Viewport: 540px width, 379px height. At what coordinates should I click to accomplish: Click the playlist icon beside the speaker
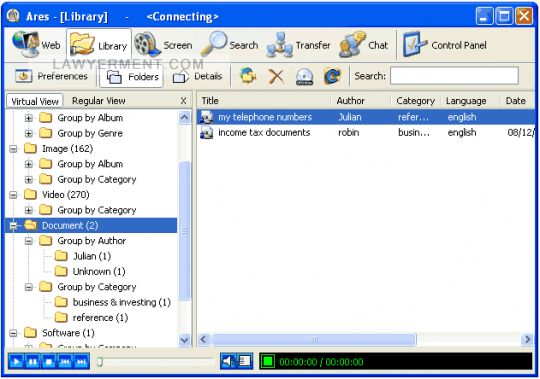(245, 361)
